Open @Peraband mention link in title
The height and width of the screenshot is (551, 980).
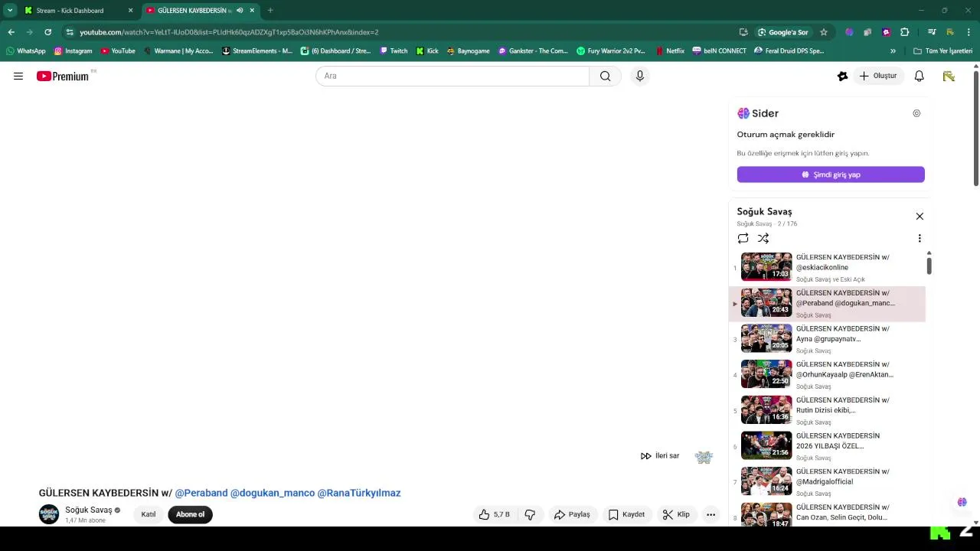pos(201,493)
